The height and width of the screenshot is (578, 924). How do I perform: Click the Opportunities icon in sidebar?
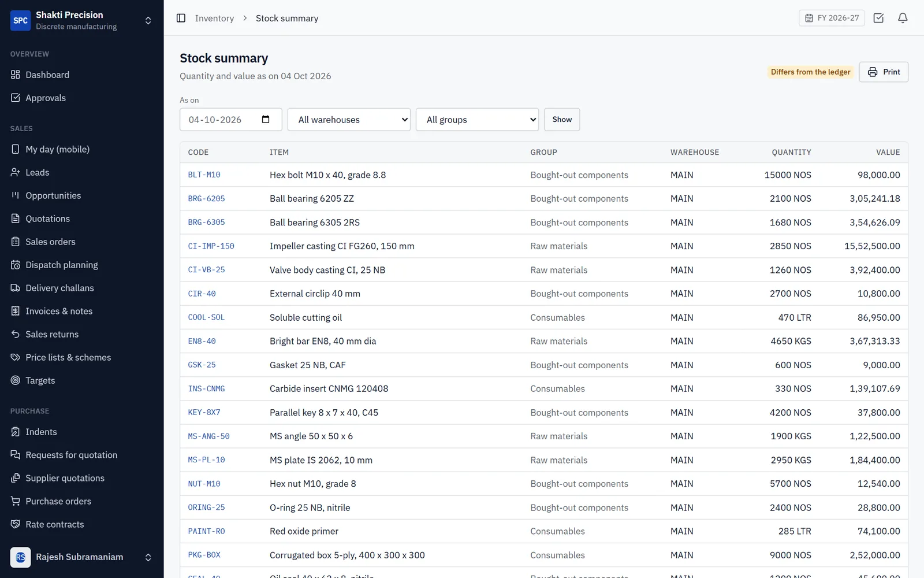coord(16,195)
